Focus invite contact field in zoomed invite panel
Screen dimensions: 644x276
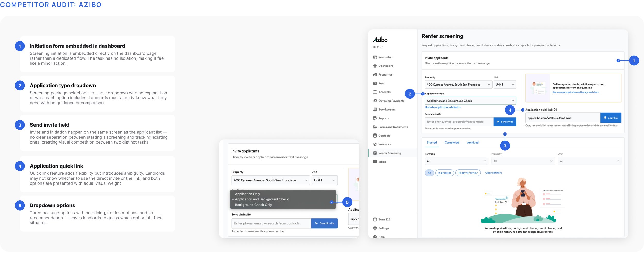click(272, 223)
